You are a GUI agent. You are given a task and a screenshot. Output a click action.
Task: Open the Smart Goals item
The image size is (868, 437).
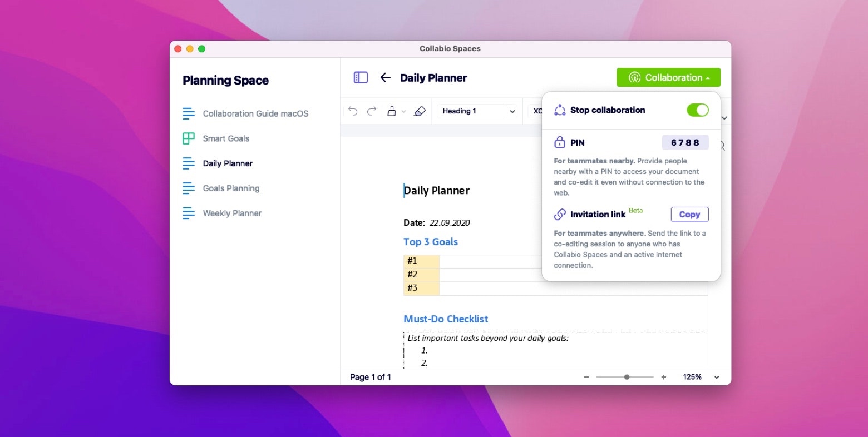click(226, 138)
